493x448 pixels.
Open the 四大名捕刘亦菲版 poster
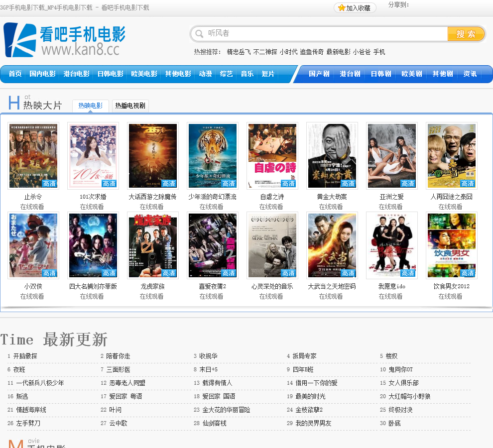coord(93,245)
